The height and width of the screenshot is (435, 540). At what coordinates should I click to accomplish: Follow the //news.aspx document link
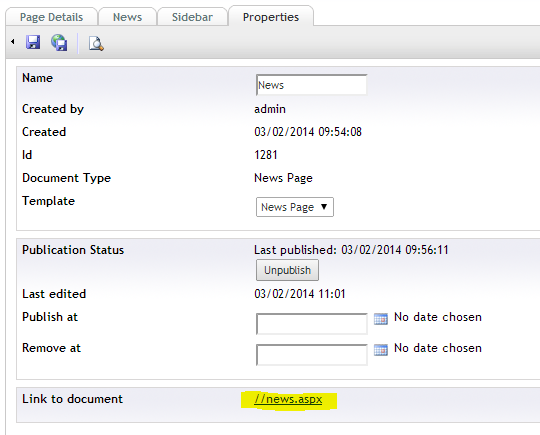288,399
